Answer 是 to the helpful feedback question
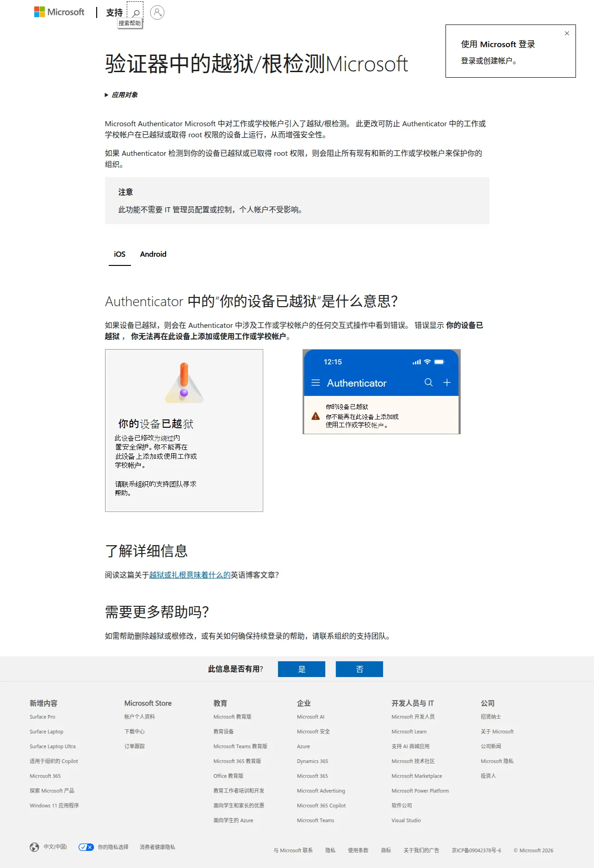 click(x=302, y=669)
